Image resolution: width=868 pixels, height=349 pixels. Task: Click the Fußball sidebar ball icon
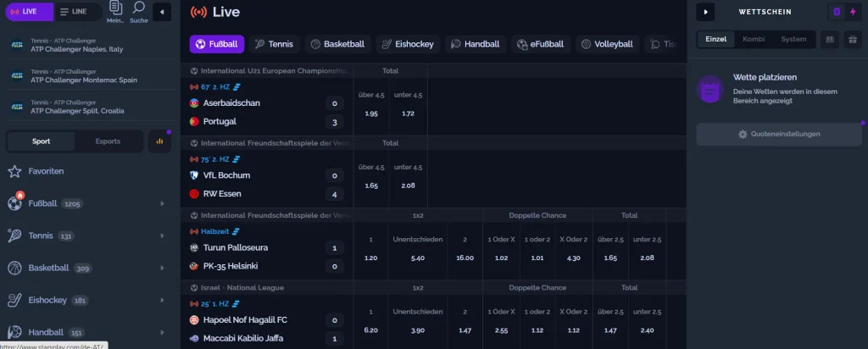point(14,203)
